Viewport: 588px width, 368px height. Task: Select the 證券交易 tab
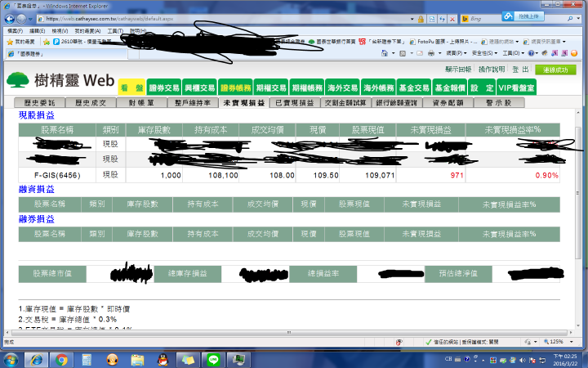pos(164,88)
